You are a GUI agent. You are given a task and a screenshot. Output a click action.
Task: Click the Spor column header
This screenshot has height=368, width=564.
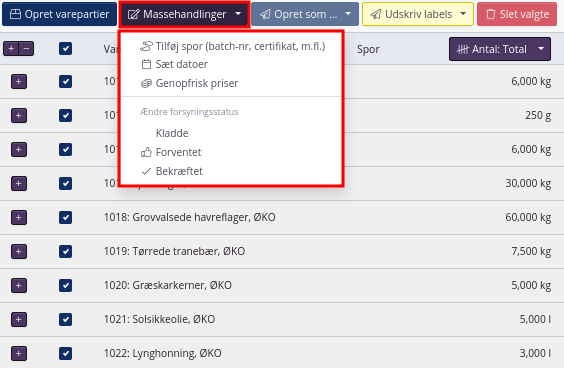coord(368,49)
